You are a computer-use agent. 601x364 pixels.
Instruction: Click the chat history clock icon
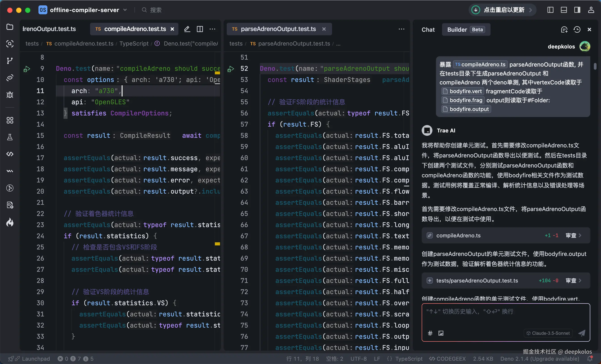coord(577,29)
